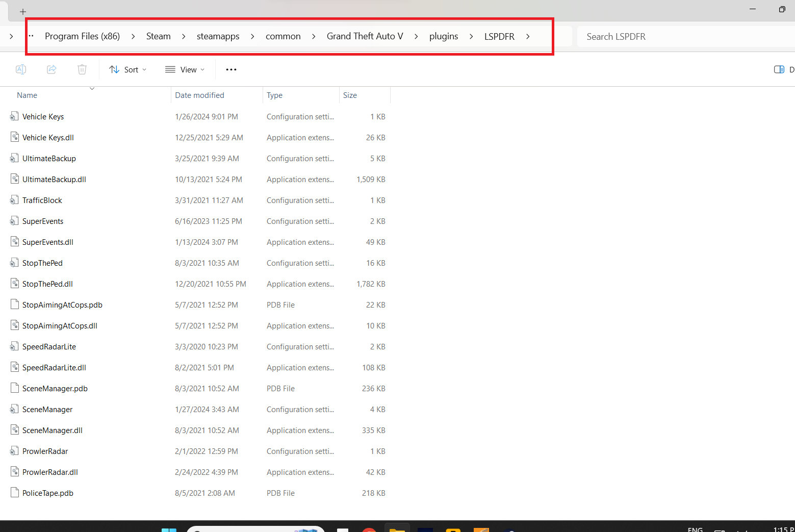Sort by the Type column header

tap(274, 95)
